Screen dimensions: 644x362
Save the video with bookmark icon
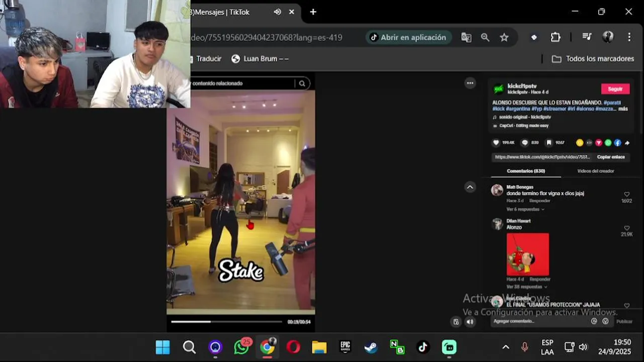coord(549,143)
